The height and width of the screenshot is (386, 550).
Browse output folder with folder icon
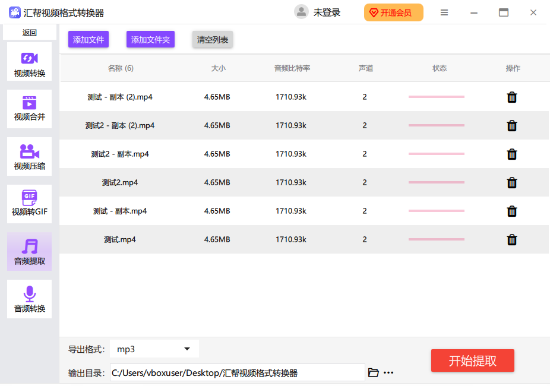click(x=373, y=372)
